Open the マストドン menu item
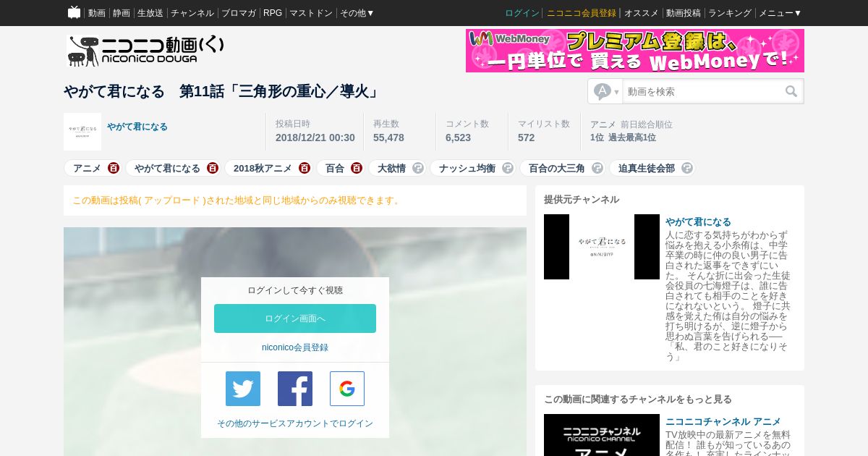Image resolution: width=868 pixels, height=456 pixels. coord(311,13)
